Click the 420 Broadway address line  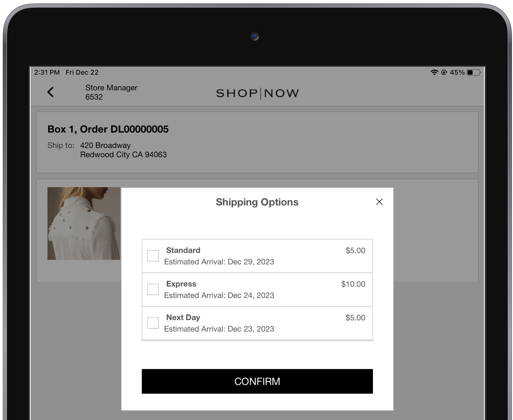click(105, 145)
